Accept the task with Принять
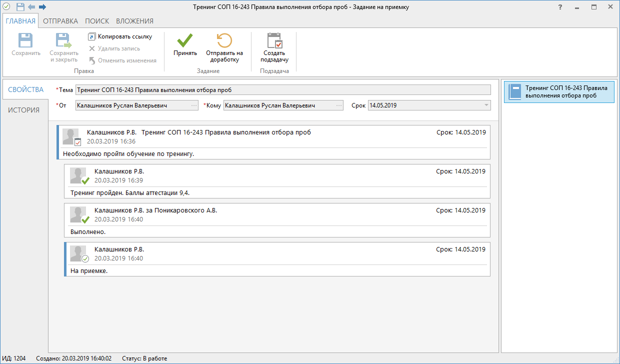The image size is (620, 364). coord(185,44)
